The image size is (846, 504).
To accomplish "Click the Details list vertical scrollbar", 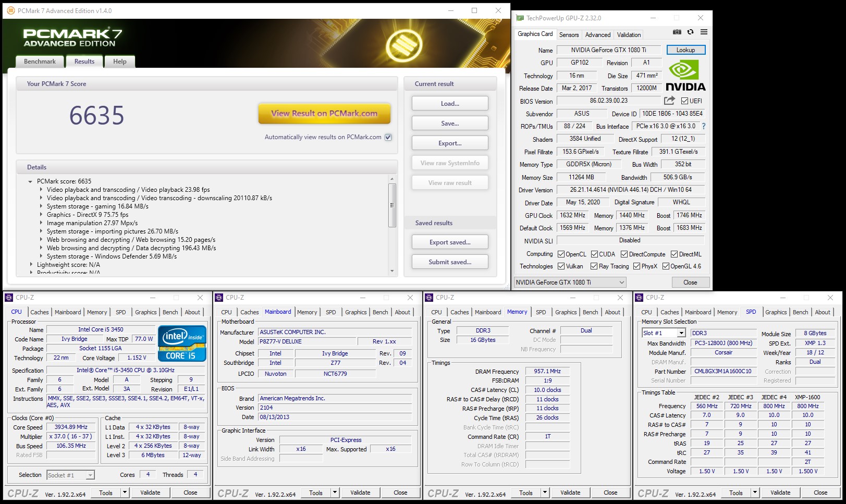I will pyautogui.click(x=392, y=205).
